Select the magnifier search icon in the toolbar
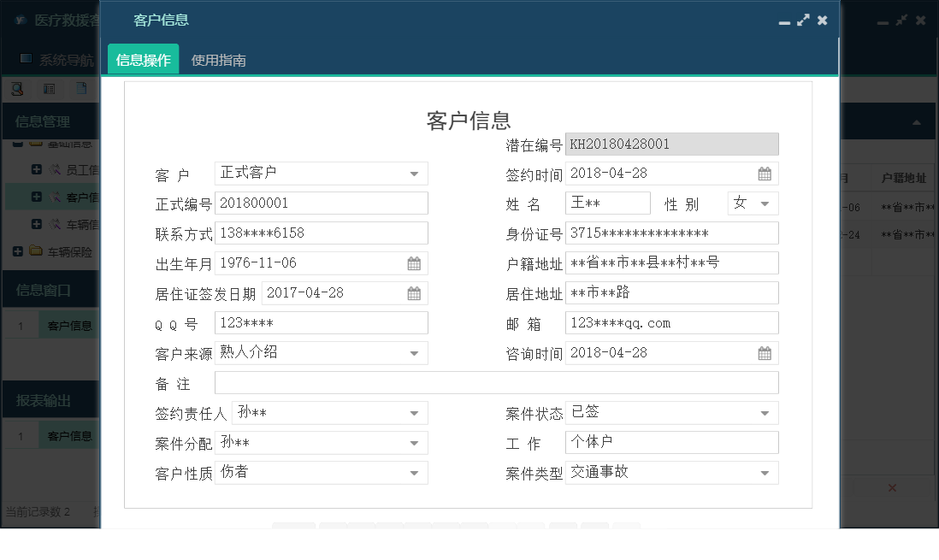The width and height of the screenshot is (939, 560). [17, 88]
